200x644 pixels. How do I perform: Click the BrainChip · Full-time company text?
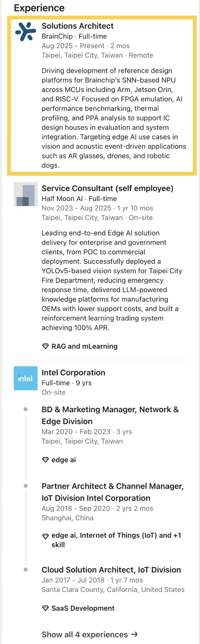coord(74,36)
